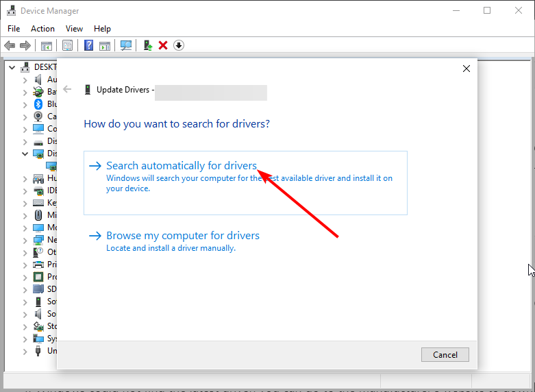Select the USB plug icon of the Un category

38,351
